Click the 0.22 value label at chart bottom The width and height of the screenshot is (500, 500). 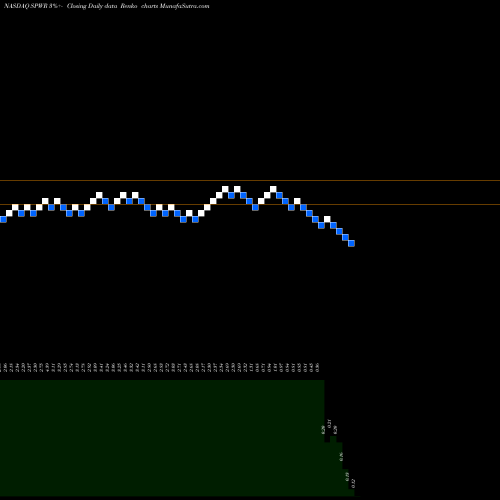(353, 483)
